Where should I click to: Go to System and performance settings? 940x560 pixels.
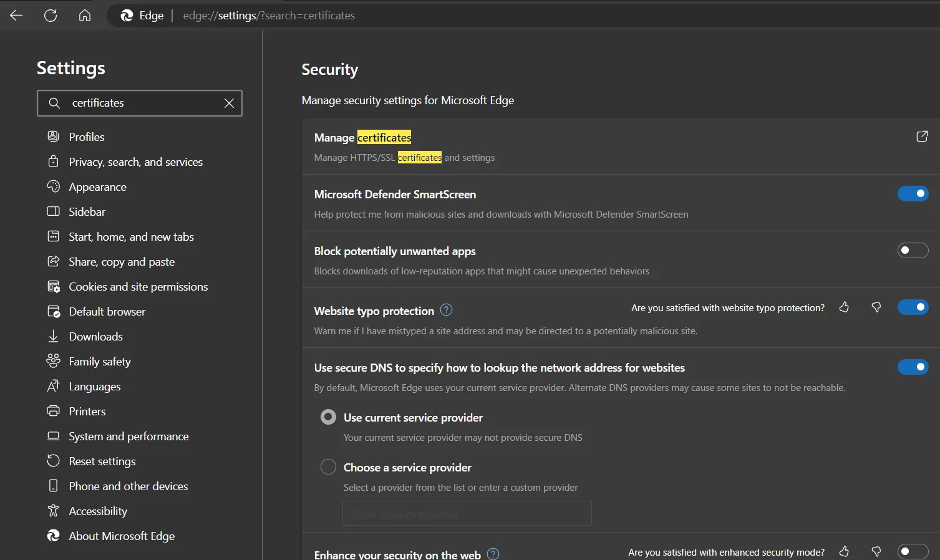pyautogui.click(x=128, y=437)
